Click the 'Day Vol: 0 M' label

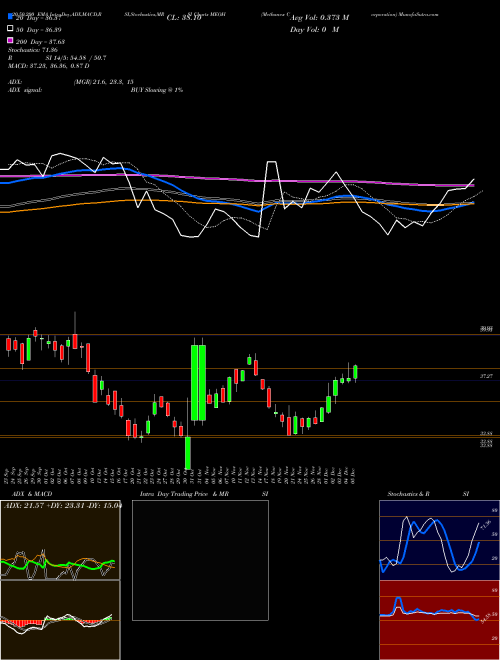[x=314, y=30]
